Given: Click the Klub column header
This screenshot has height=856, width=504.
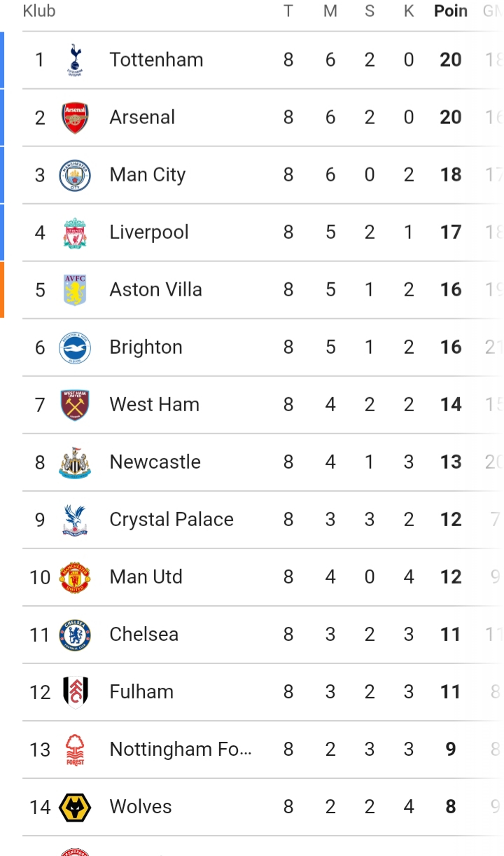Looking at the screenshot, I should pyautogui.click(x=39, y=11).
